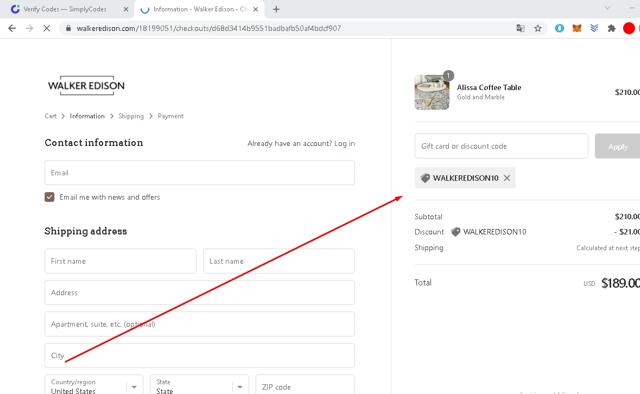Viewport: 640px width, 394px height.
Task: Click the Calculated at next step text
Action: tap(608, 248)
